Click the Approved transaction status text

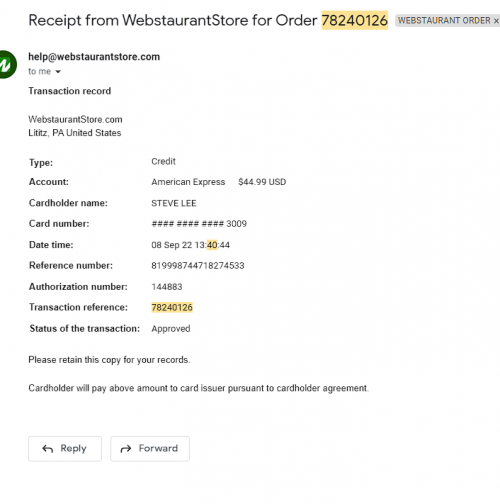(x=171, y=329)
